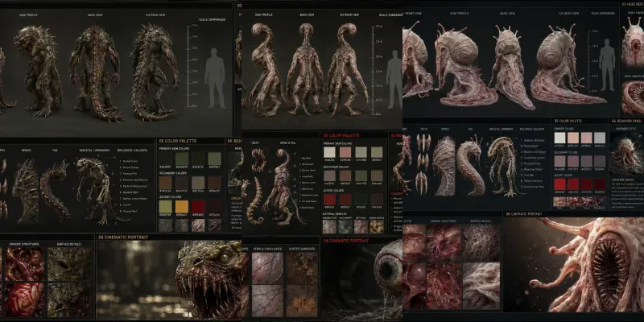Pick the first red accent swatch on the eyeball creature sheet
The image size is (644, 322).
pos(329,200)
